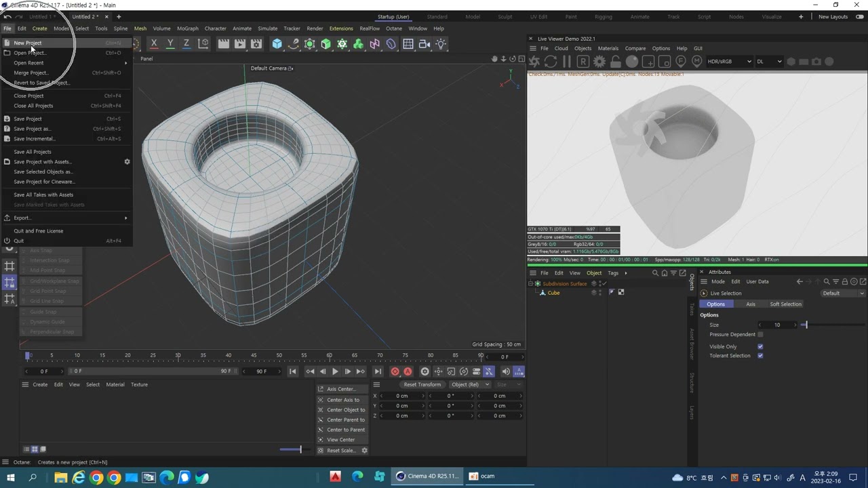Expand the Export submenu arrow
Image resolution: width=868 pixels, height=488 pixels.
click(125, 218)
